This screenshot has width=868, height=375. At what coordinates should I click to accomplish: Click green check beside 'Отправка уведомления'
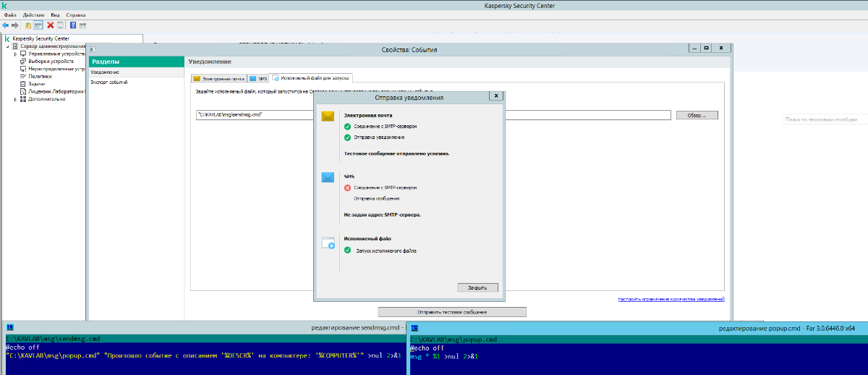coord(347,137)
